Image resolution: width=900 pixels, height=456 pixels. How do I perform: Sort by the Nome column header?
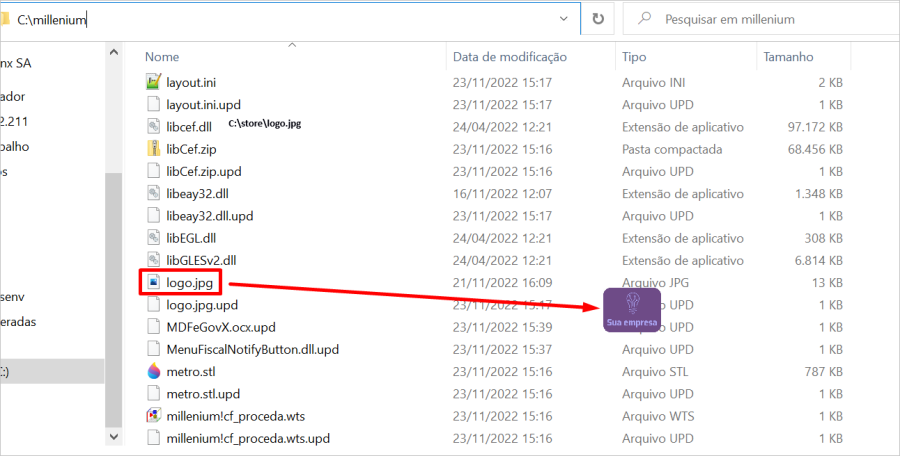pyautogui.click(x=162, y=56)
